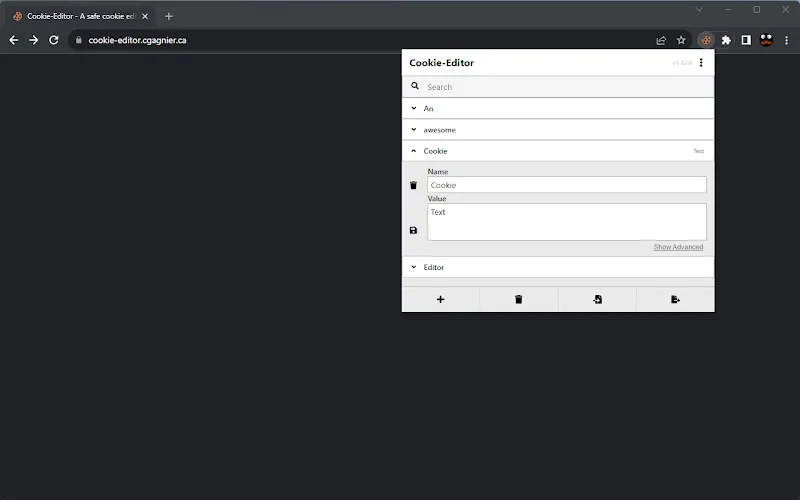Import cookies with the import button
Viewport: 800px width, 500px height.
coord(597,299)
